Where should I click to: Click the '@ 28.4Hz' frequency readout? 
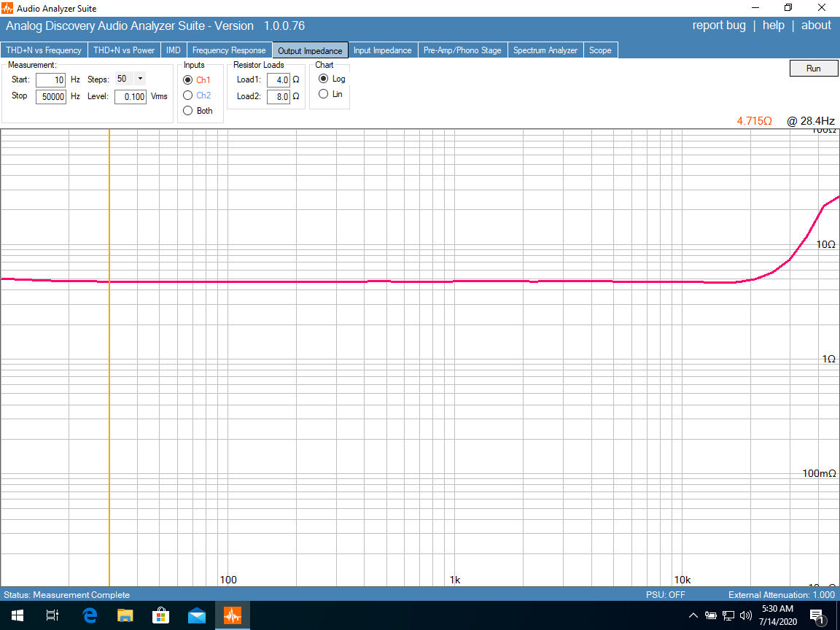pyautogui.click(x=811, y=121)
